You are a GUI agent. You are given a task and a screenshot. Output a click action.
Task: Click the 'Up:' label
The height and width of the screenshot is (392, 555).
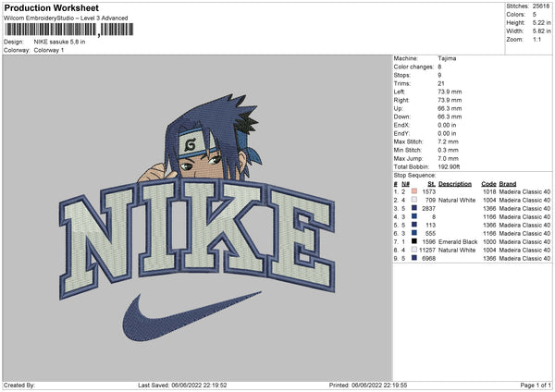click(398, 108)
